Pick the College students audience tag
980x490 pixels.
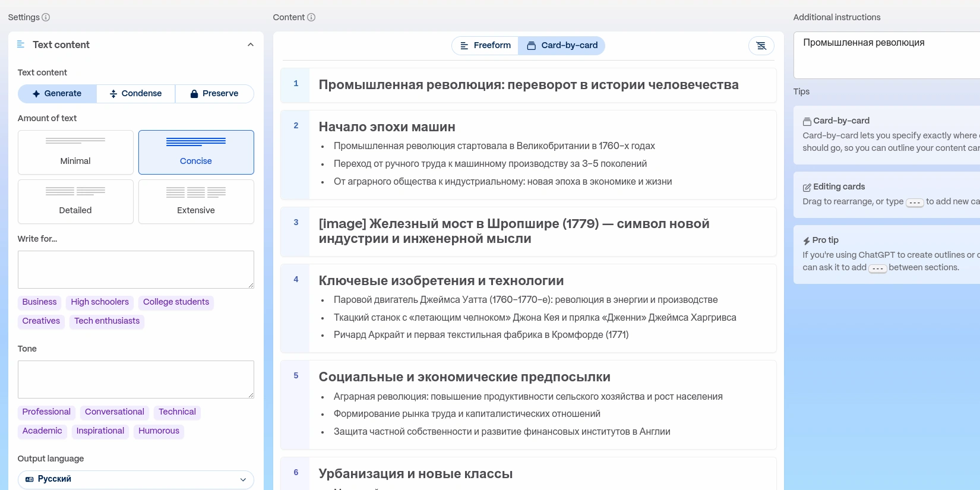point(176,302)
